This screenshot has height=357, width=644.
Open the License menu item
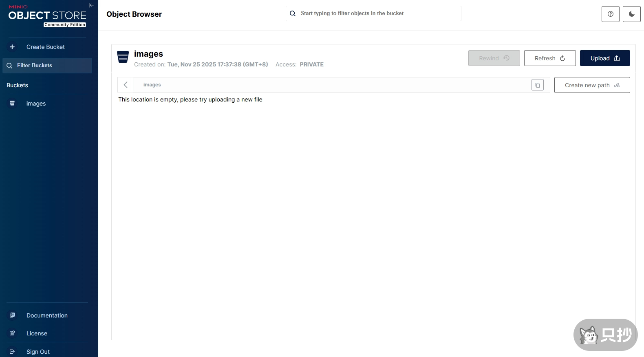pyautogui.click(x=37, y=333)
